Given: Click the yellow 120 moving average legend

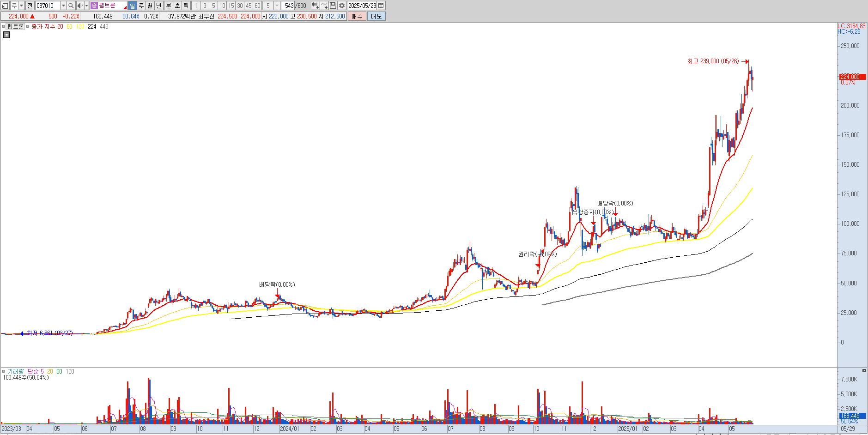Looking at the screenshot, I should point(80,27).
